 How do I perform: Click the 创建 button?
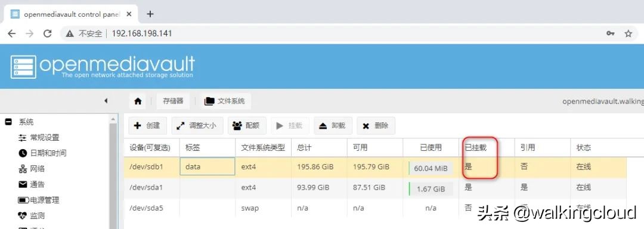pos(147,126)
